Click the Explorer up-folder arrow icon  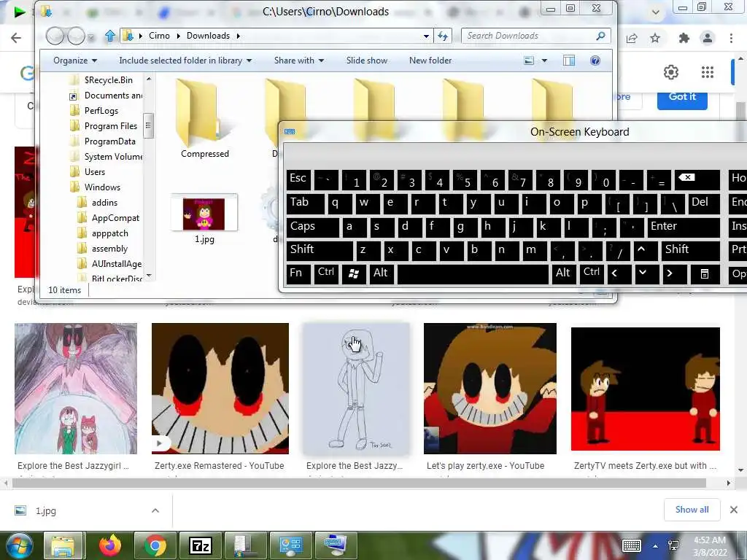pos(110,36)
